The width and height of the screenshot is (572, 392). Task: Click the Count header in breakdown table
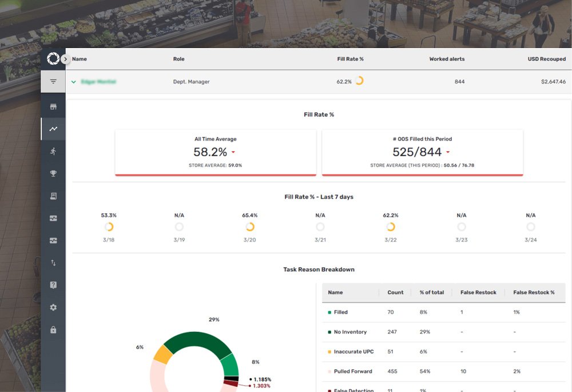tap(395, 292)
